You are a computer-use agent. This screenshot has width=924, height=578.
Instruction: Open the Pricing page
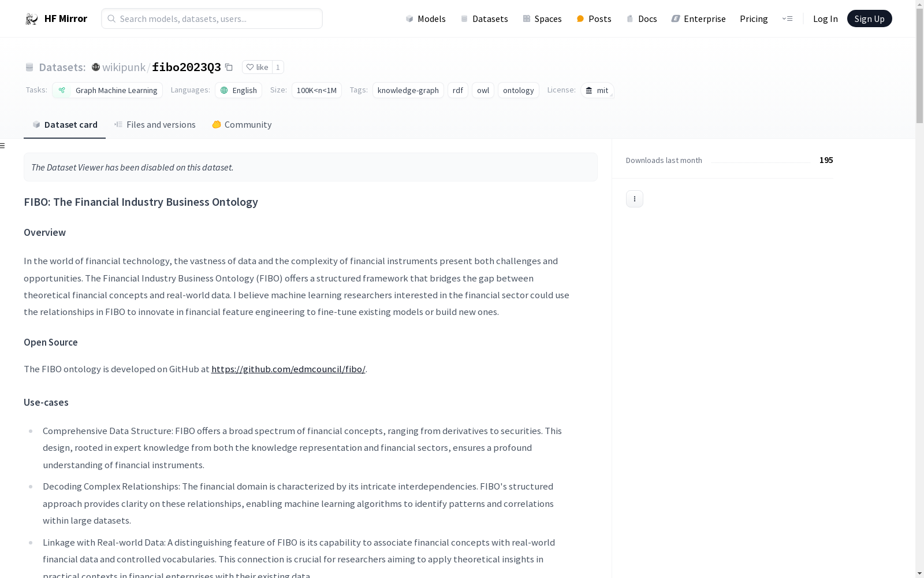[x=754, y=18]
